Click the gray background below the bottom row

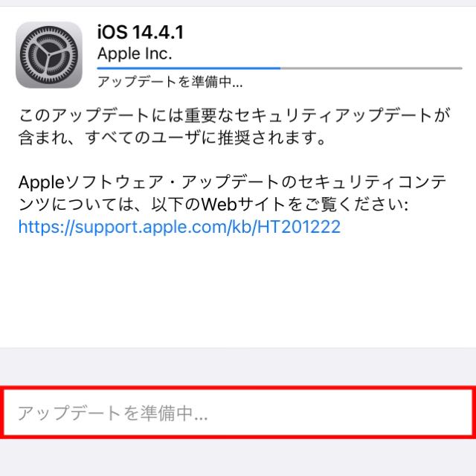(238, 458)
